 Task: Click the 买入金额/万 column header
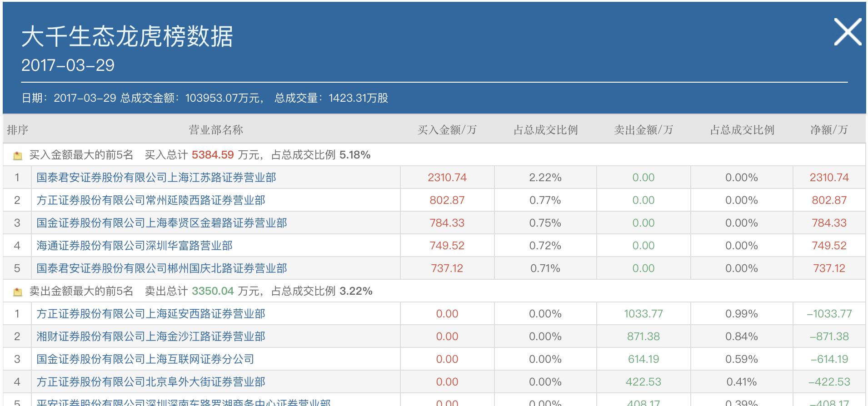coord(447,130)
